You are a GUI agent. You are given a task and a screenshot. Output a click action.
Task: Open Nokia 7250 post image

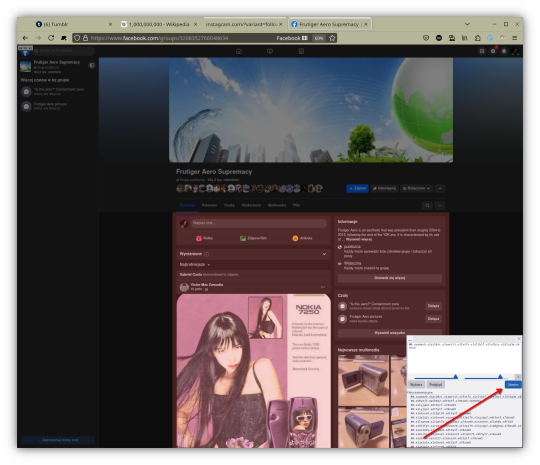click(x=253, y=371)
